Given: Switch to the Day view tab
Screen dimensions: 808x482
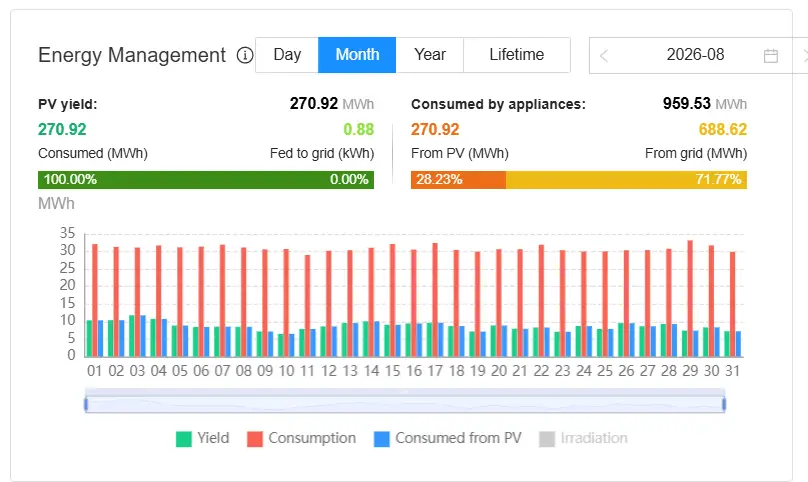Looking at the screenshot, I should coord(287,55).
